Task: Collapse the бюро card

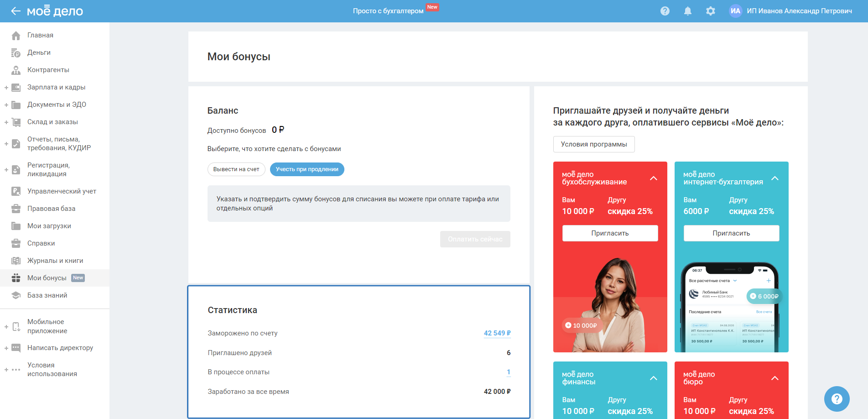Action: [x=775, y=378]
